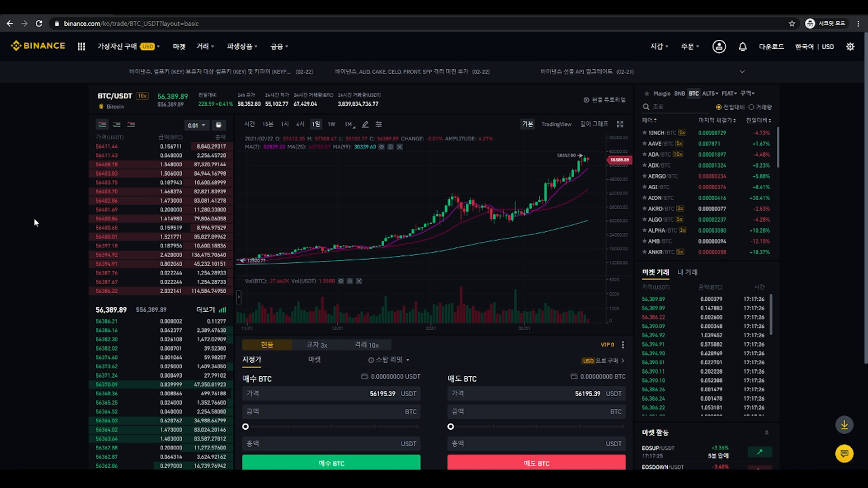868x488 pixels.
Task: Select the 교차 3x margin tab
Action: pyautogui.click(x=317, y=345)
